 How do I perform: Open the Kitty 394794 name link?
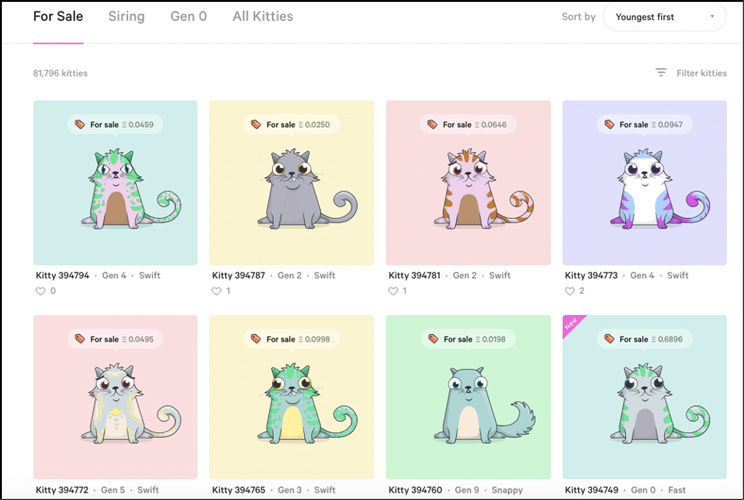pos(63,275)
